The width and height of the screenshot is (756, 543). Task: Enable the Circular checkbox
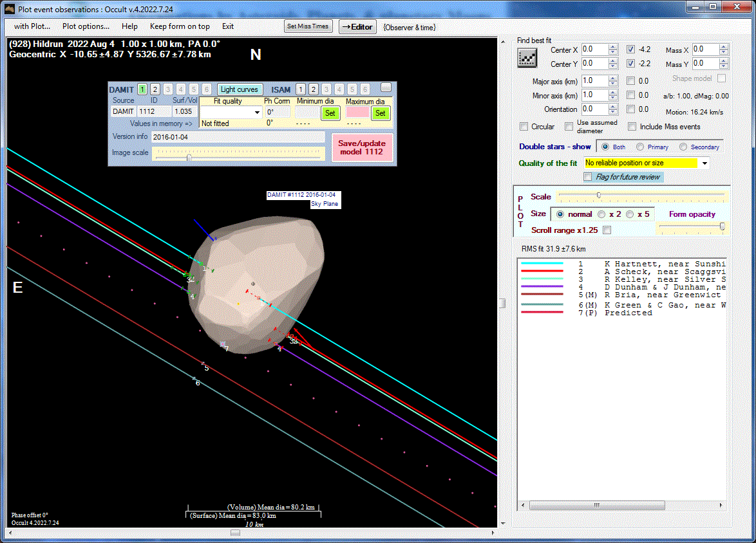click(524, 127)
